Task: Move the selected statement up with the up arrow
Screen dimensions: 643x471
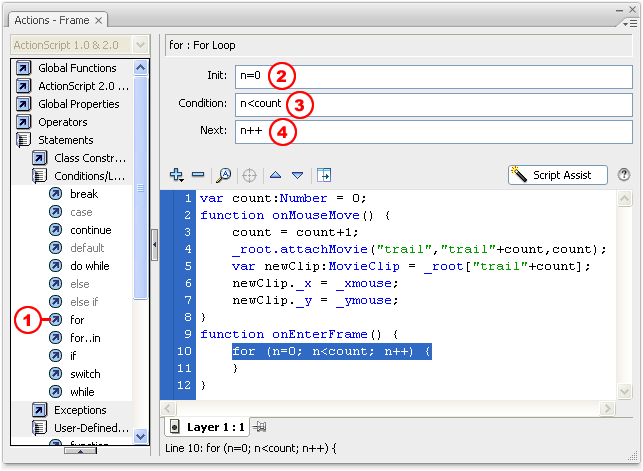Action: pos(276,174)
